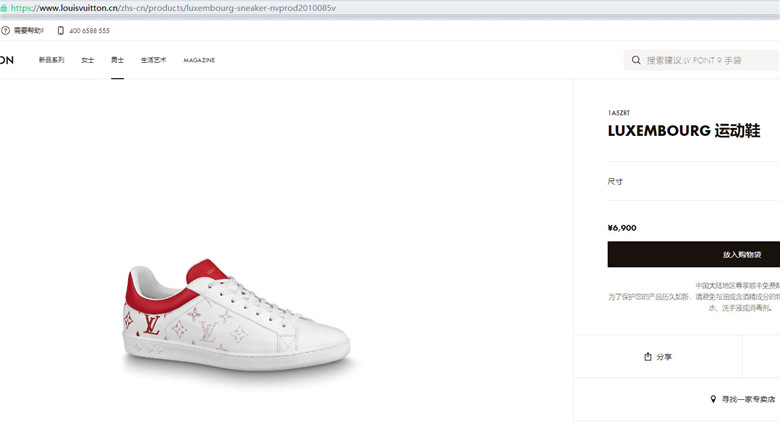Open the 生活艺术 menu
This screenshot has width=780, height=425.
tap(153, 60)
